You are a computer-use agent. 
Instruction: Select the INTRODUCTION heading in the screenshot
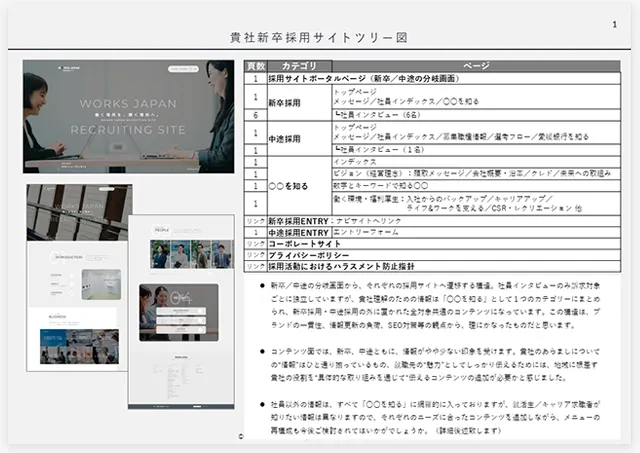click(68, 258)
